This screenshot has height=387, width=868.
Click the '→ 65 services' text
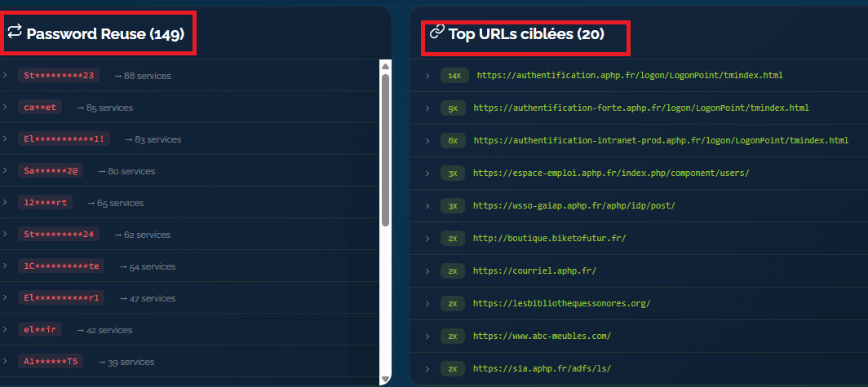pyautogui.click(x=116, y=203)
